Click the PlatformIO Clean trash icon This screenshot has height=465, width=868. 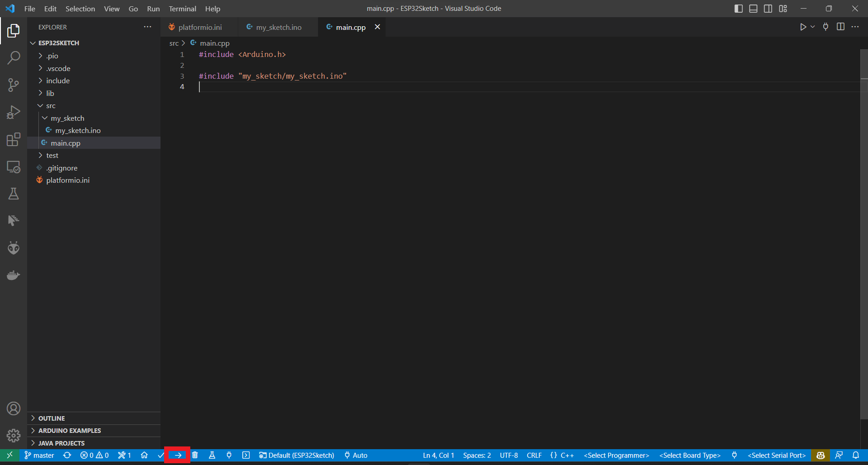(195, 455)
